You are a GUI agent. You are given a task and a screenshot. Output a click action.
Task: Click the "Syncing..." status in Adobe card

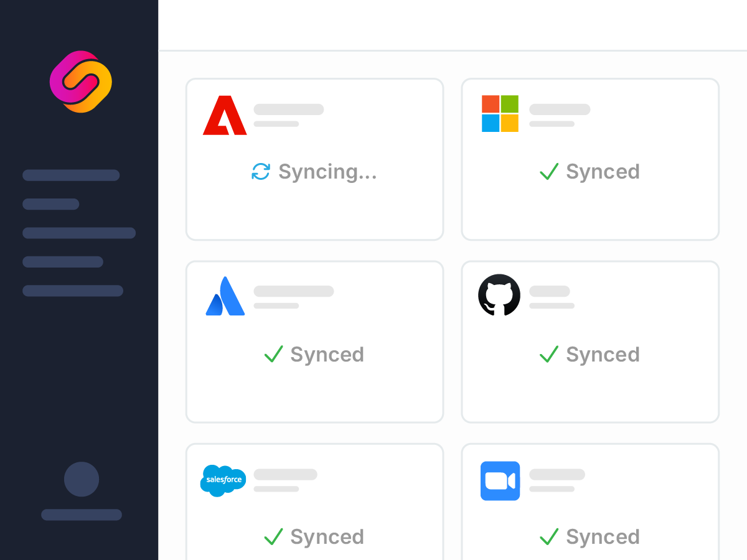click(327, 172)
